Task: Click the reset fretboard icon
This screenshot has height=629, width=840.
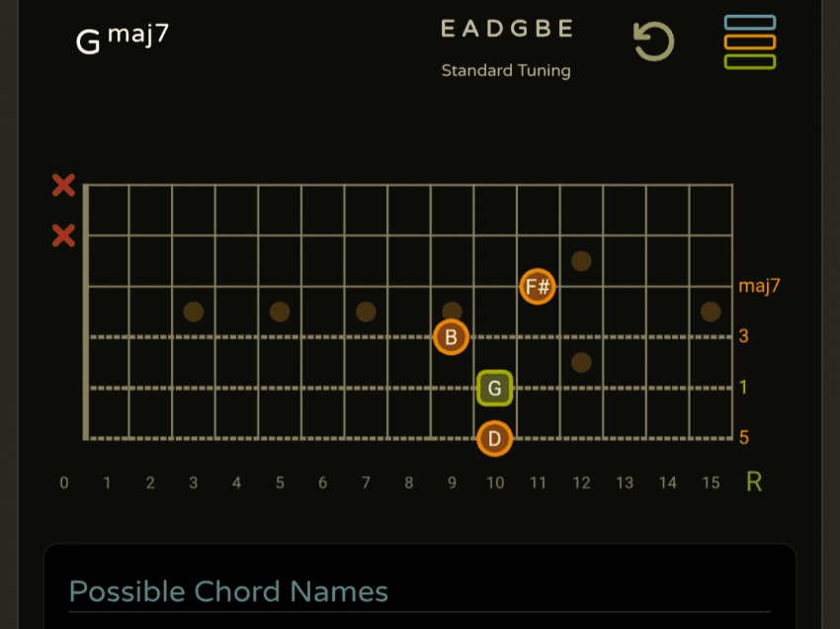Action: (x=653, y=42)
